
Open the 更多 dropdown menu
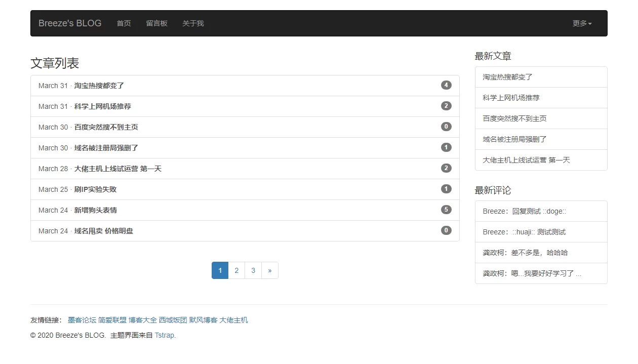(x=582, y=23)
